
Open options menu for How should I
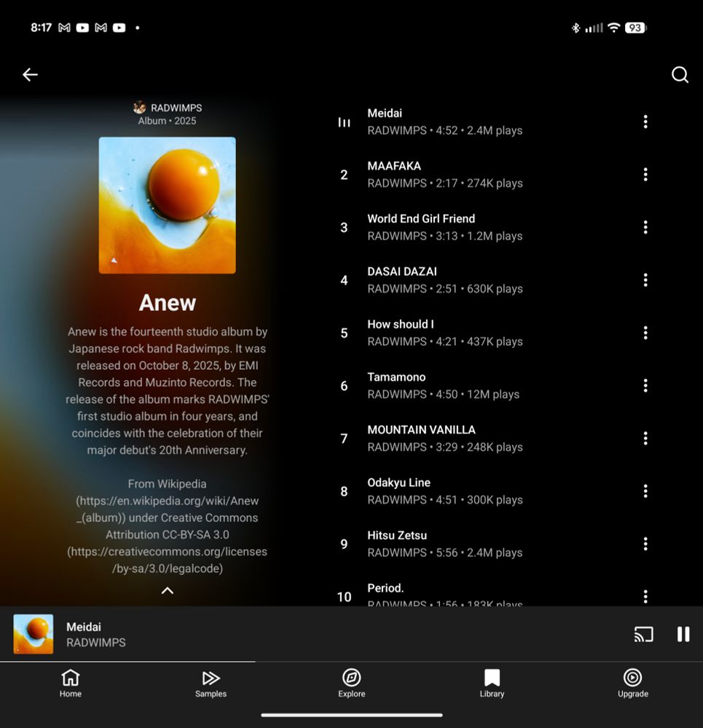(x=645, y=333)
